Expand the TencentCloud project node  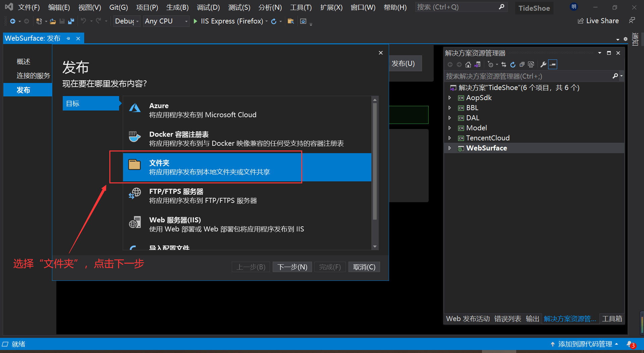point(450,138)
